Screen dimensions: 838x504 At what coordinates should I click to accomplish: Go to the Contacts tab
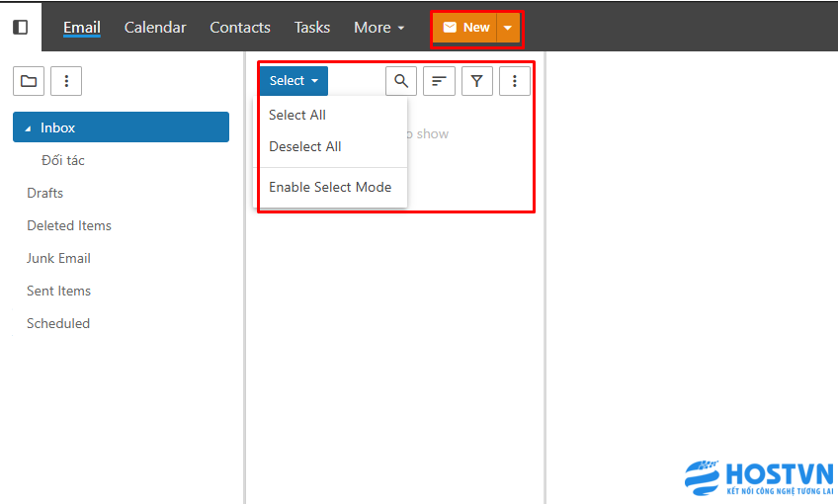coord(240,28)
